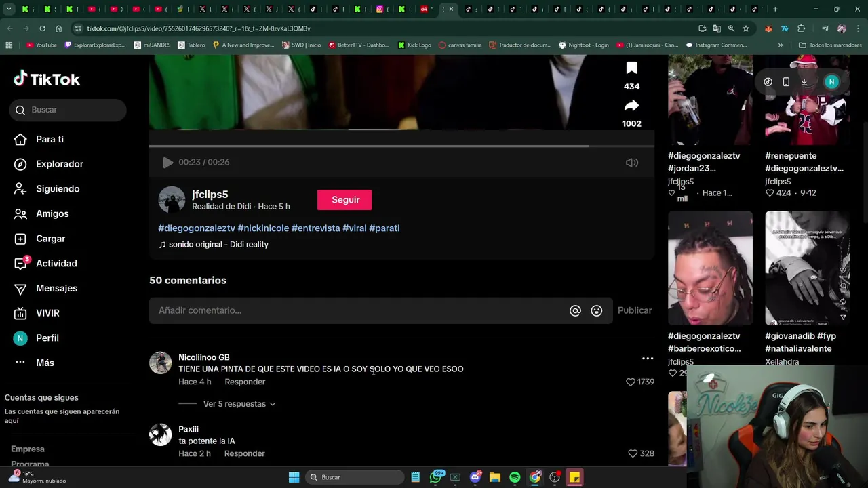Open Nicollinoo GB's avatar
Image resolution: width=868 pixels, height=488 pixels.
[x=161, y=363]
